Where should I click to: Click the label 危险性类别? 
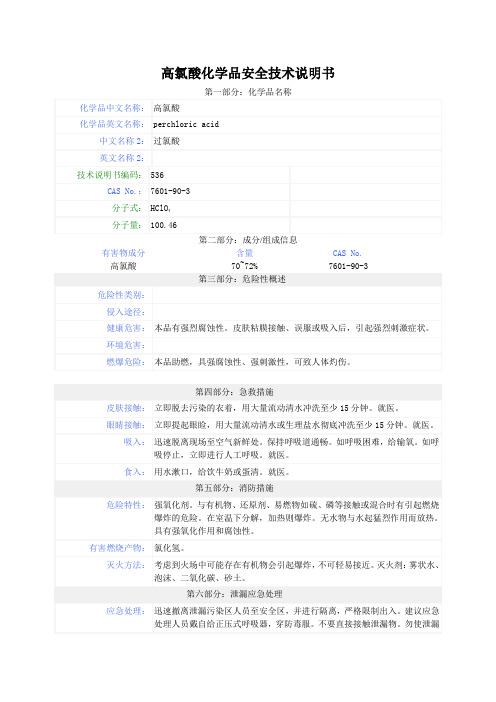121,295
